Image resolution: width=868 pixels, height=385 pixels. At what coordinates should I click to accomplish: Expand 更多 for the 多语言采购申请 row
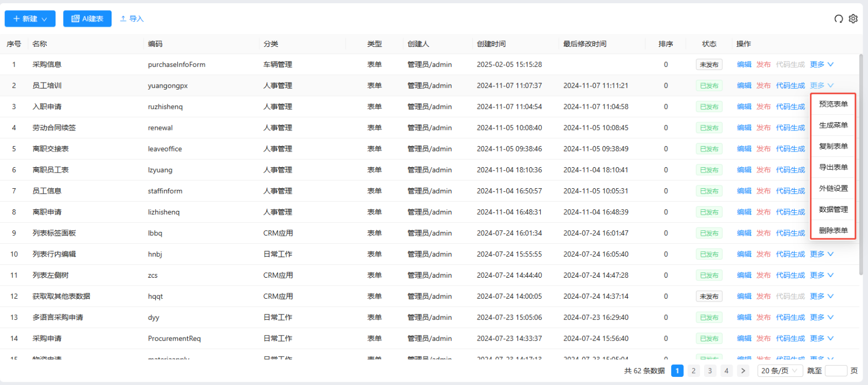[822, 317]
